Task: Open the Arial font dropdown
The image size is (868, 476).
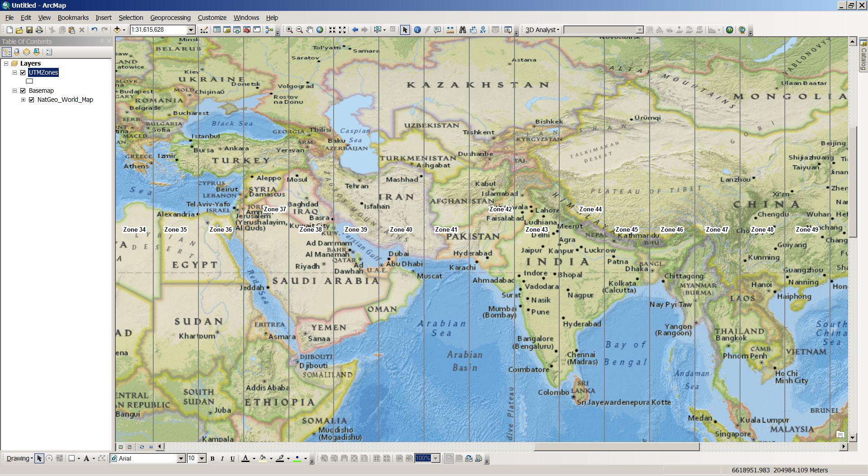Action: click(181, 458)
